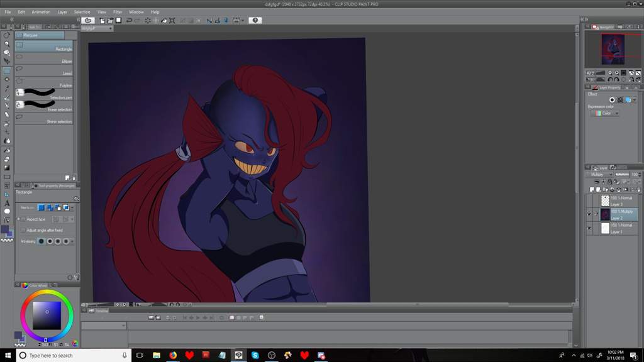Click the Clear display icon in command bar
The height and width of the screenshot is (362, 644).
point(147,20)
